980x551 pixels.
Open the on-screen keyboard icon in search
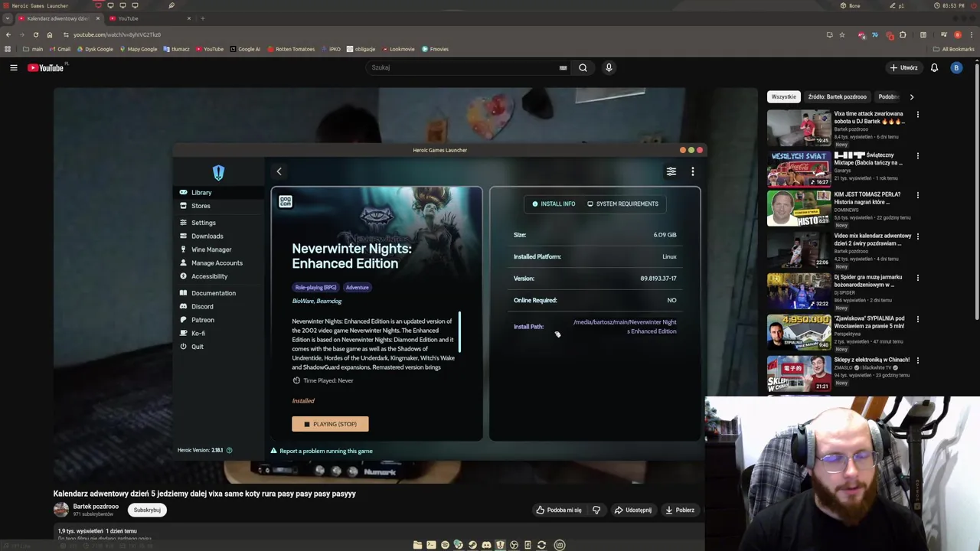point(563,67)
